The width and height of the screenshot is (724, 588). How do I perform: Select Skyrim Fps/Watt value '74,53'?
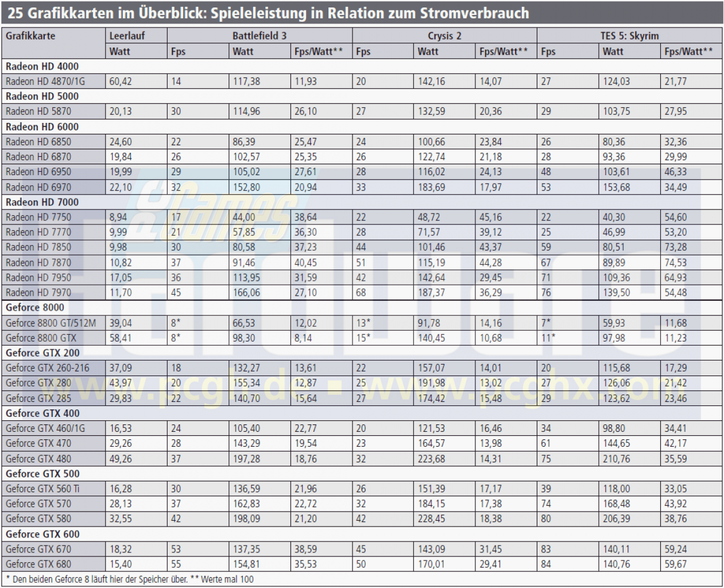[676, 262]
